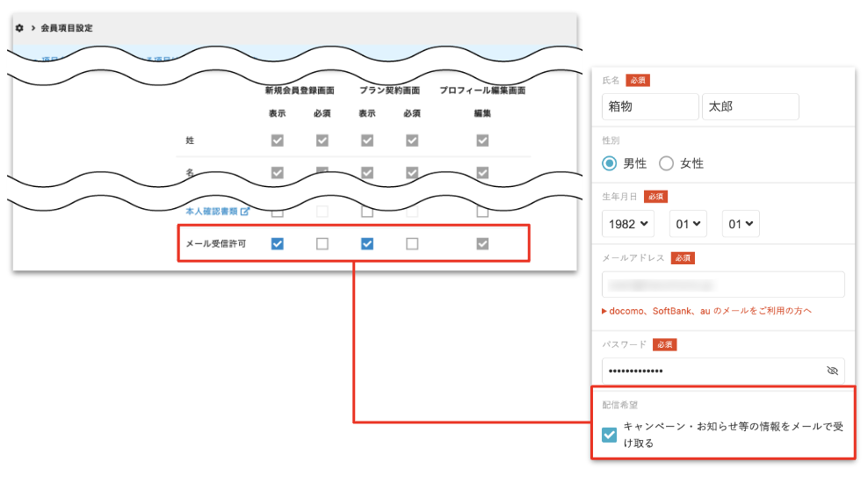Click the gear icon in the breadcrumb
Viewport: 868px width, 483px height.
[x=19, y=28]
